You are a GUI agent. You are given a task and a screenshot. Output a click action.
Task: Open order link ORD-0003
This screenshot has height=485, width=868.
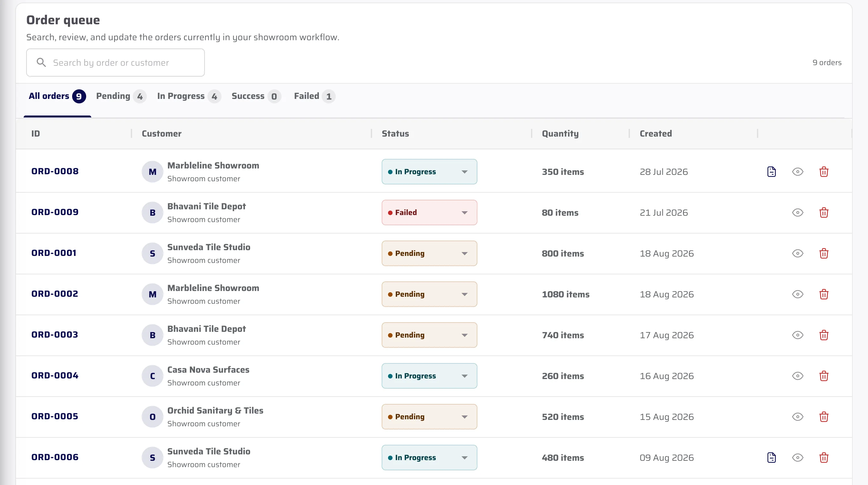(x=55, y=334)
